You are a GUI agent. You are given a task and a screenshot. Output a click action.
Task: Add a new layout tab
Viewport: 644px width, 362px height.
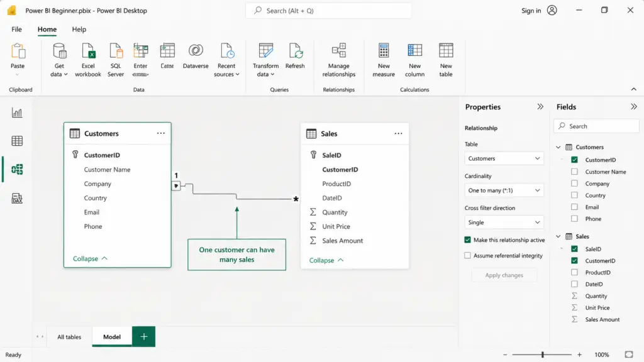click(144, 337)
